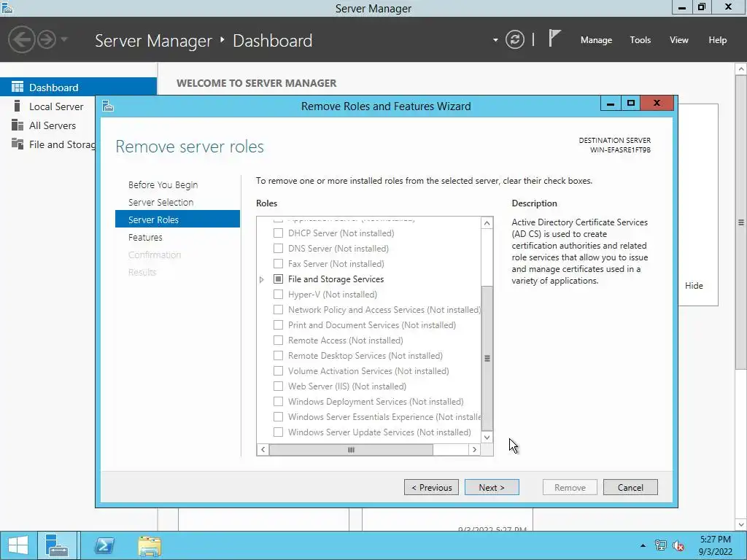Viewport: 747px width, 560px height.
Task: Toggle the Hyper-V checkbox
Action: [x=278, y=295]
